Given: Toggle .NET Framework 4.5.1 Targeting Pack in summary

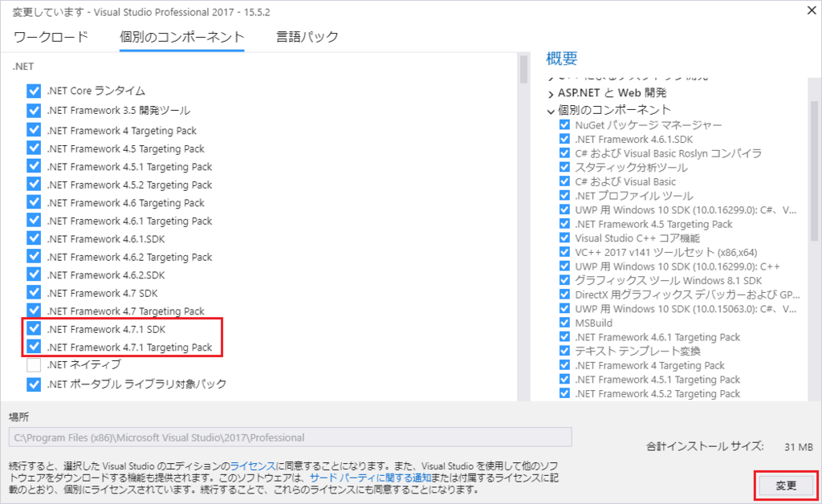Looking at the screenshot, I should click(564, 380).
